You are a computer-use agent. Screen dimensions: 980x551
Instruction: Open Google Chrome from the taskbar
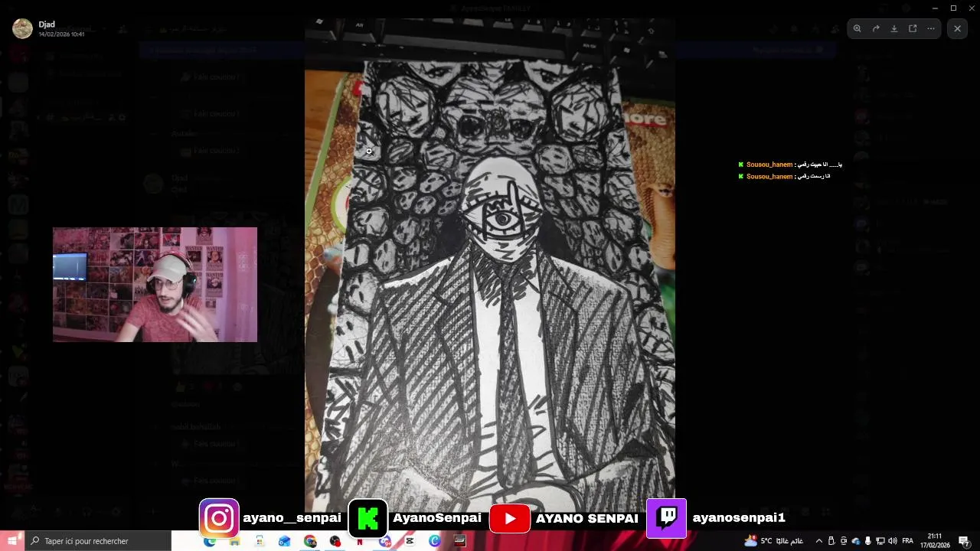pos(310,541)
